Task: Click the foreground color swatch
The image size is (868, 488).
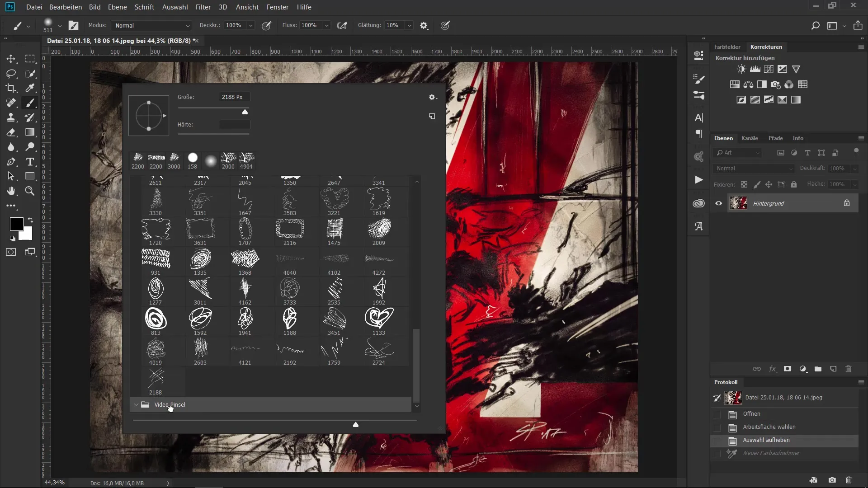Action: click(x=17, y=224)
